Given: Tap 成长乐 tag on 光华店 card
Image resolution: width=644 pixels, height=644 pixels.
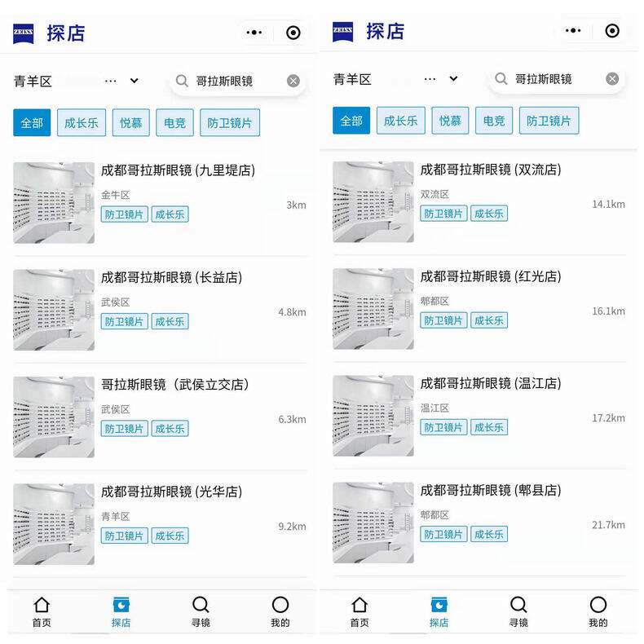Looking at the screenshot, I should point(170,536).
